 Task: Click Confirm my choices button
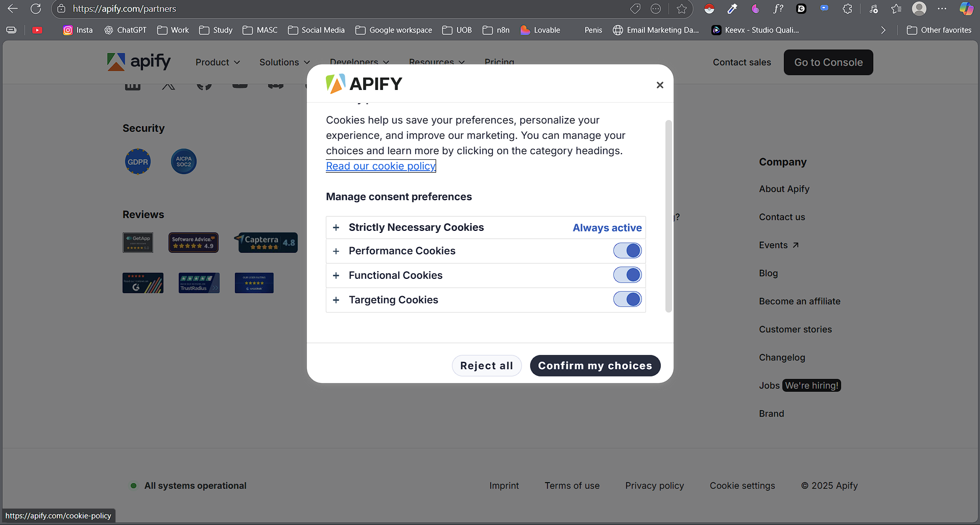595,366
